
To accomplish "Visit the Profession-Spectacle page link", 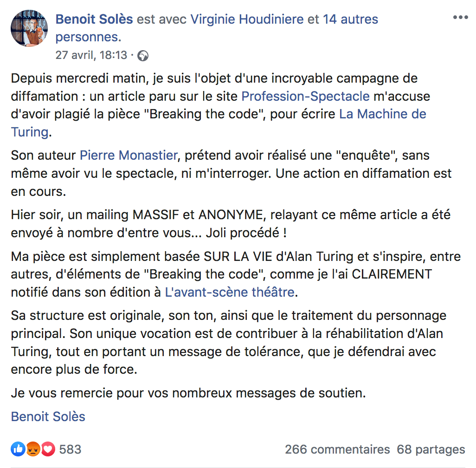I will point(306,96).
